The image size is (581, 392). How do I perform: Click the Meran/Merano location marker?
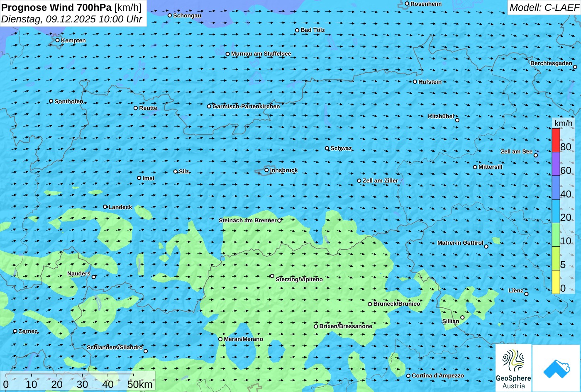click(220, 339)
